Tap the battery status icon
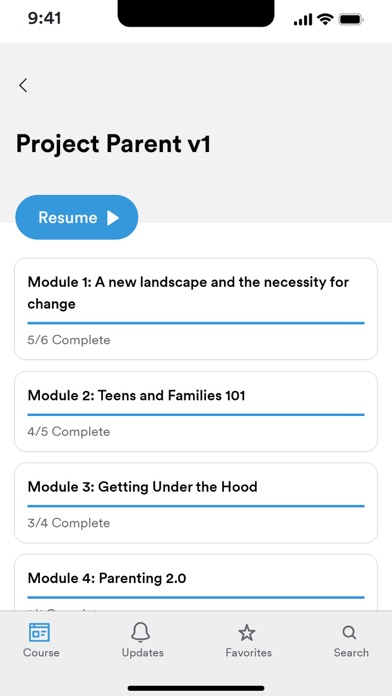Viewport: 392px width, 696px height. point(351,20)
